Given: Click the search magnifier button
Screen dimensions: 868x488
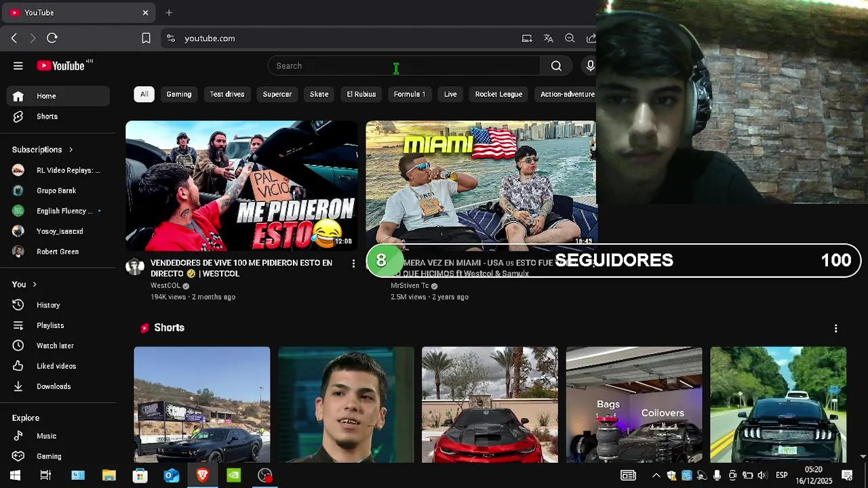Looking at the screenshot, I should pyautogui.click(x=556, y=66).
